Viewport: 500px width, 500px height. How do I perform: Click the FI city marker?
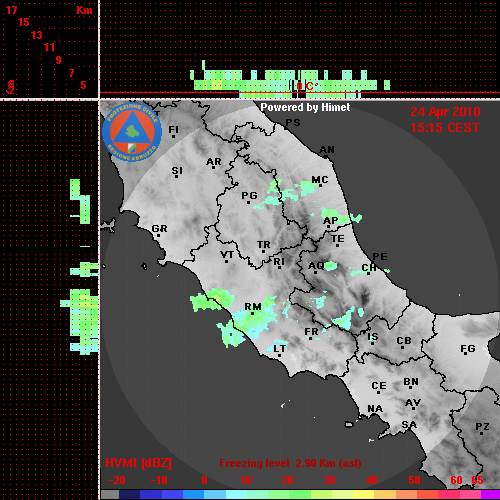(x=173, y=136)
